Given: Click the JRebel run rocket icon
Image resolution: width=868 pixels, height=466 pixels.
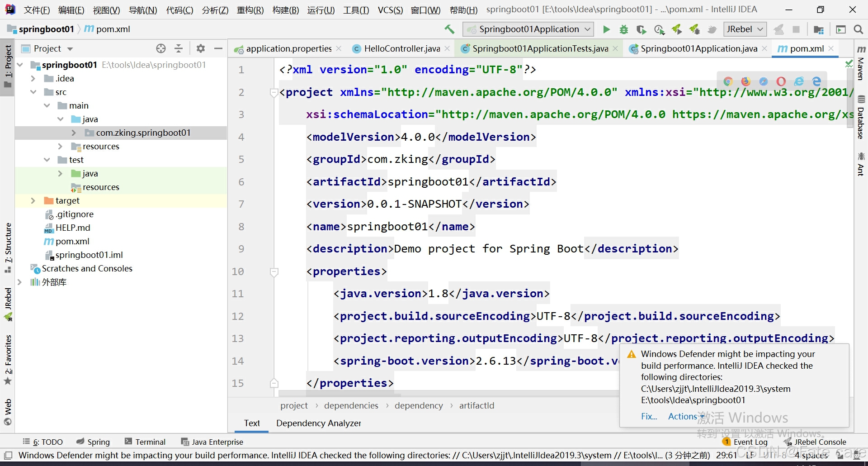Looking at the screenshot, I should click(677, 29).
